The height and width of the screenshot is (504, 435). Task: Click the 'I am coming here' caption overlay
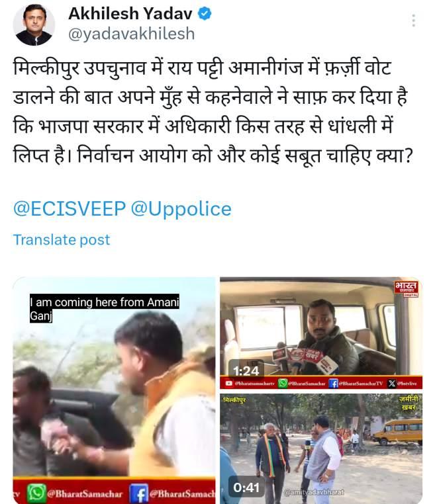tap(105, 309)
